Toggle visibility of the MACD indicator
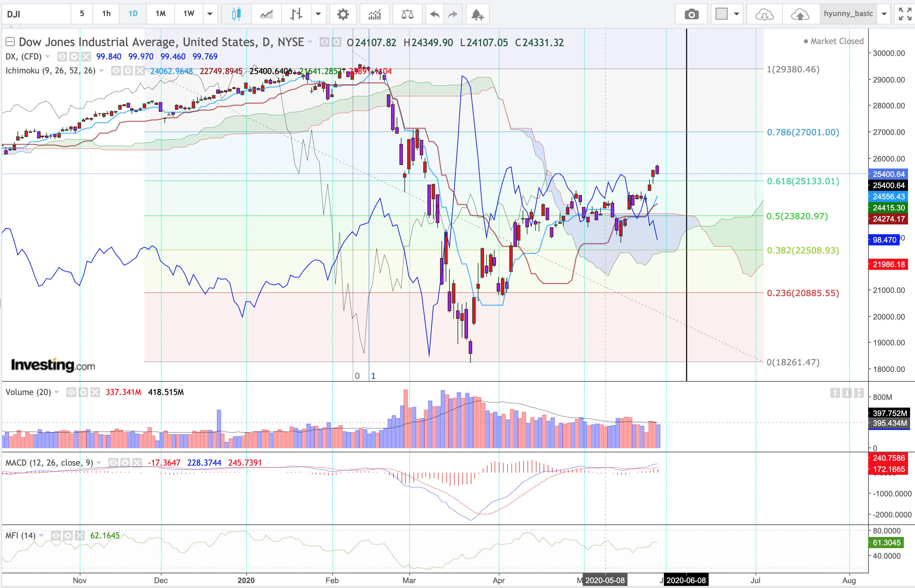The width and height of the screenshot is (915, 588). coord(113,462)
